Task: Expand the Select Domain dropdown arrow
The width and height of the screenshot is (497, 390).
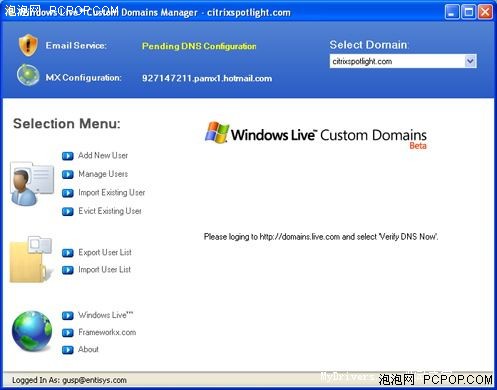Action: (x=470, y=61)
